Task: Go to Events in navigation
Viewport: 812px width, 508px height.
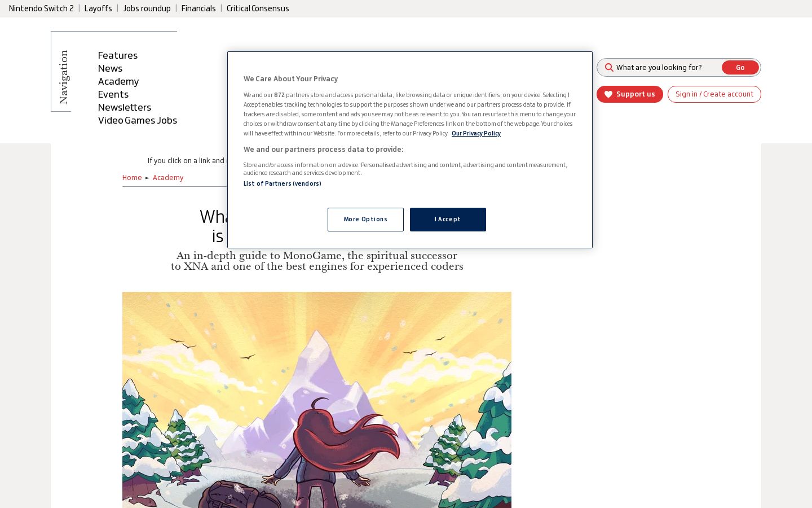Action: [x=113, y=94]
